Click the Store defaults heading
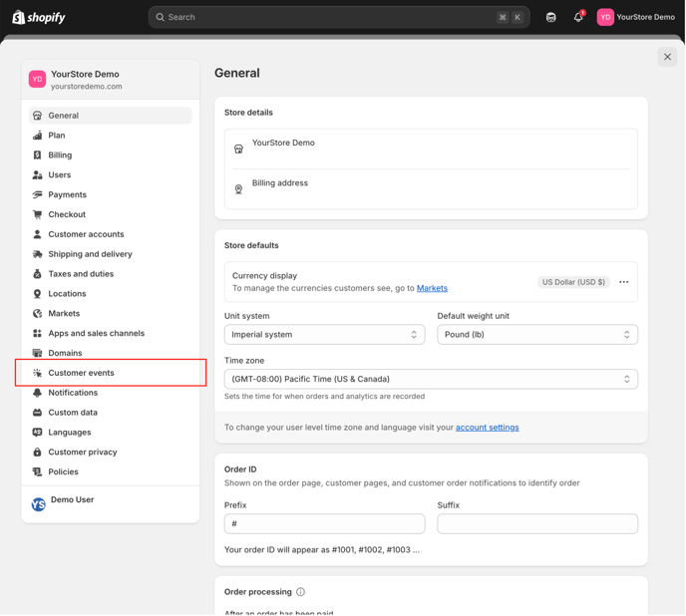 point(251,245)
